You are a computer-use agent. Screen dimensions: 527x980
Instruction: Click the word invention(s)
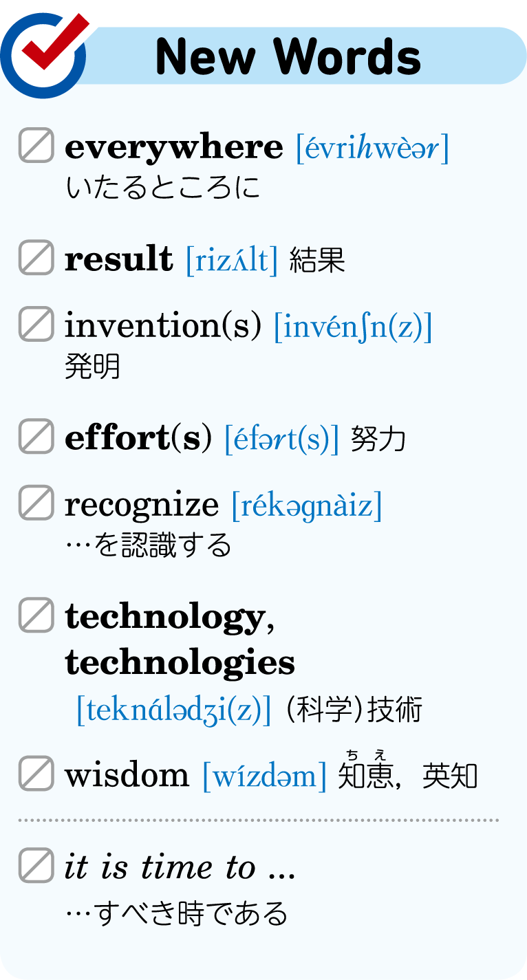(x=163, y=326)
